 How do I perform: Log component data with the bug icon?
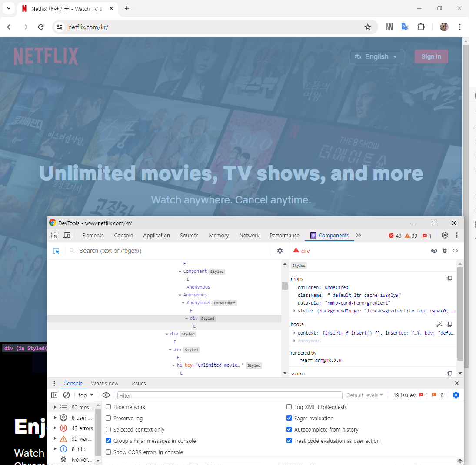tap(445, 251)
